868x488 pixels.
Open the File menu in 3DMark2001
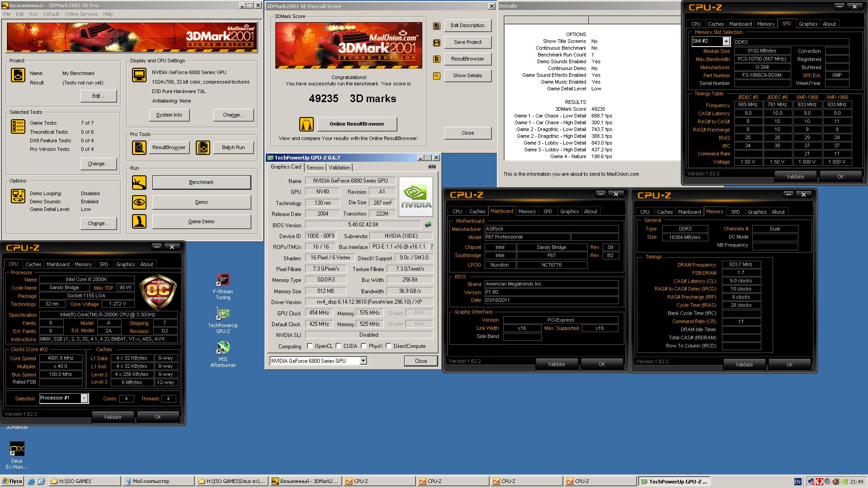coord(7,14)
